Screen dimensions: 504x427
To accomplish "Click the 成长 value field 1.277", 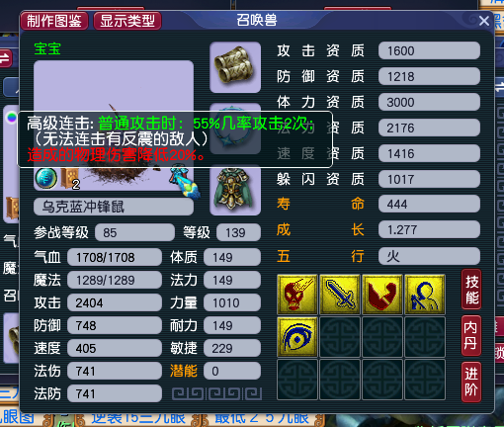I will point(429,229).
